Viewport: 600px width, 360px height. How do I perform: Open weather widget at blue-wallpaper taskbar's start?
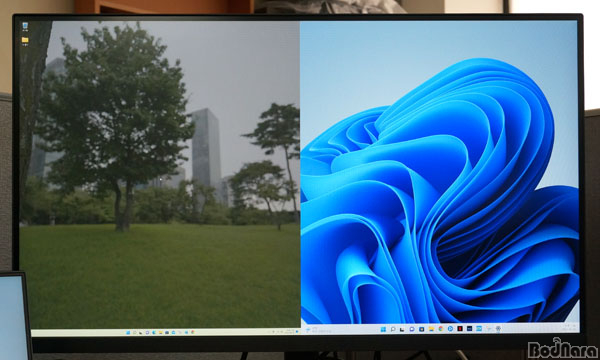(309, 330)
